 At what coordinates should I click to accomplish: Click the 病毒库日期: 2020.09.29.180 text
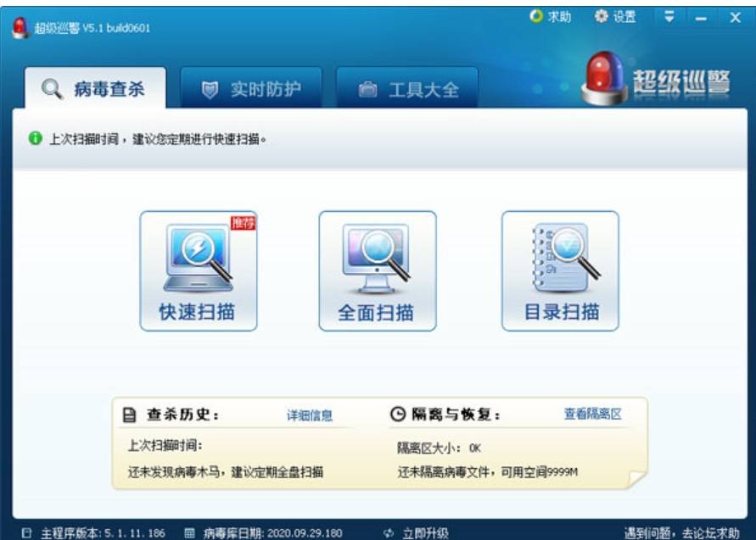272,532
